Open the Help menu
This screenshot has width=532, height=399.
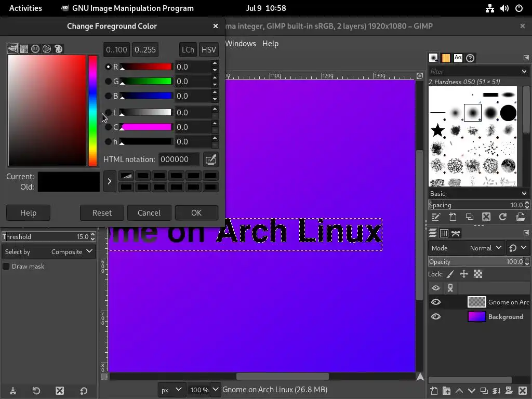click(x=270, y=44)
